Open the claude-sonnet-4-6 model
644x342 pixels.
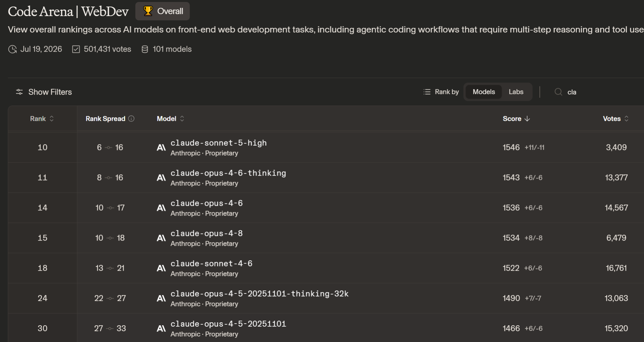pos(211,264)
